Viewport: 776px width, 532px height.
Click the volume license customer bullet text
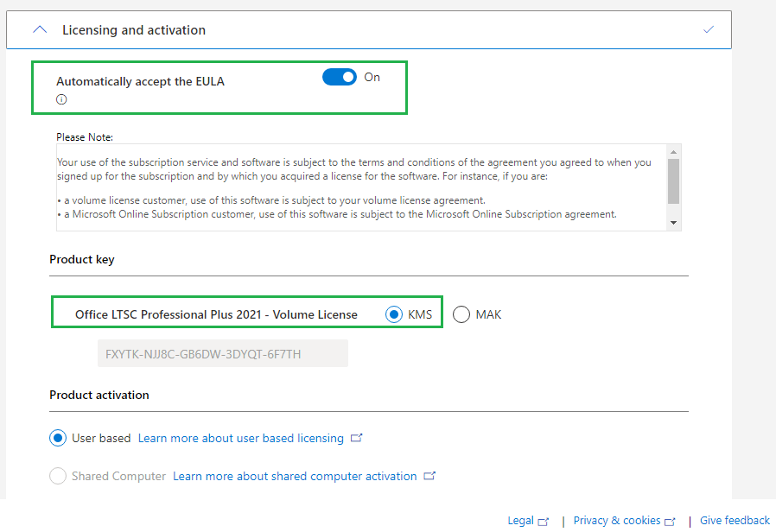coord(271,200)
